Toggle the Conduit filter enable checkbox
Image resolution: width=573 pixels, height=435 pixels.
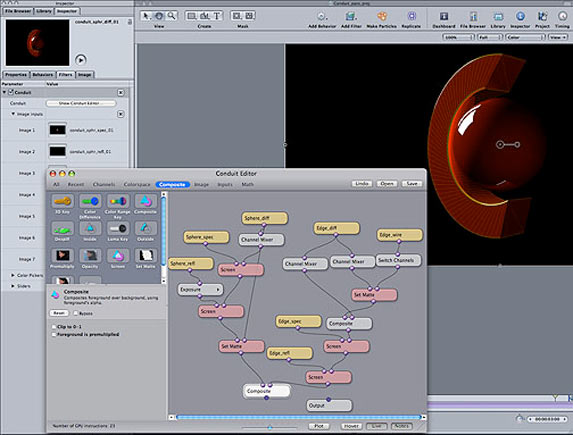[x=11, y=92]
